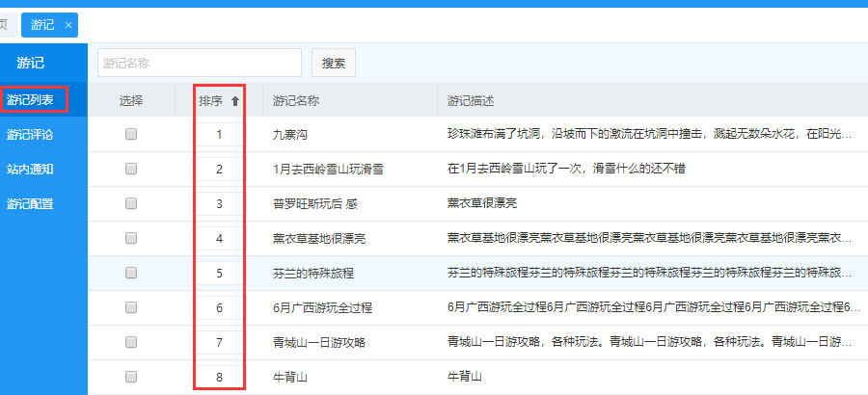Go to 游记评论 in the sidebar
This screenshot has height=395, width=868.
click(30, 134)
